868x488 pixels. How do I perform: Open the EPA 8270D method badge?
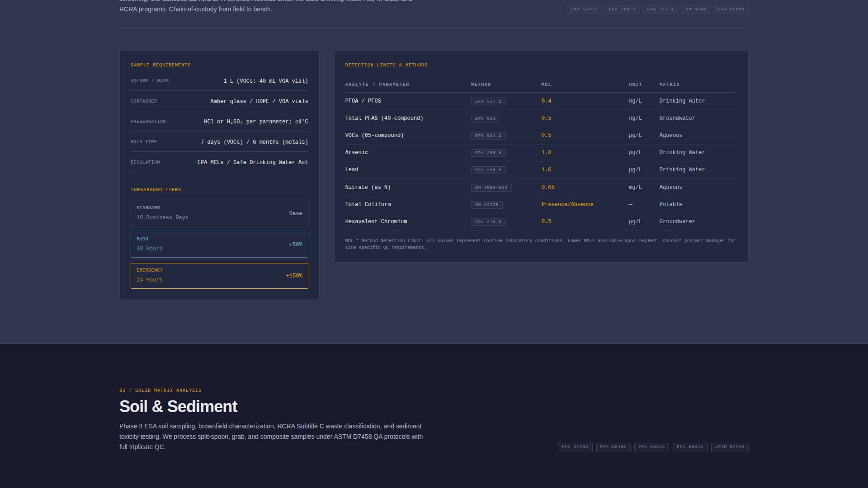tap(575, 447)
